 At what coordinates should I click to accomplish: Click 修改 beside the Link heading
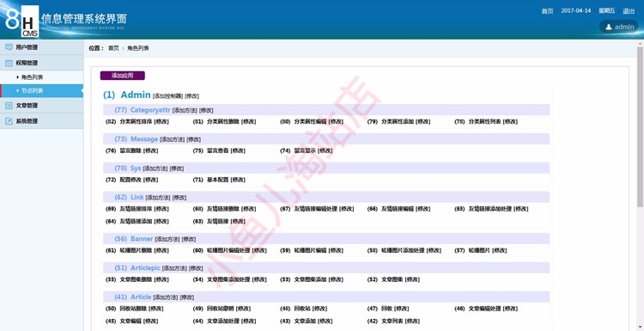(179, 198)
